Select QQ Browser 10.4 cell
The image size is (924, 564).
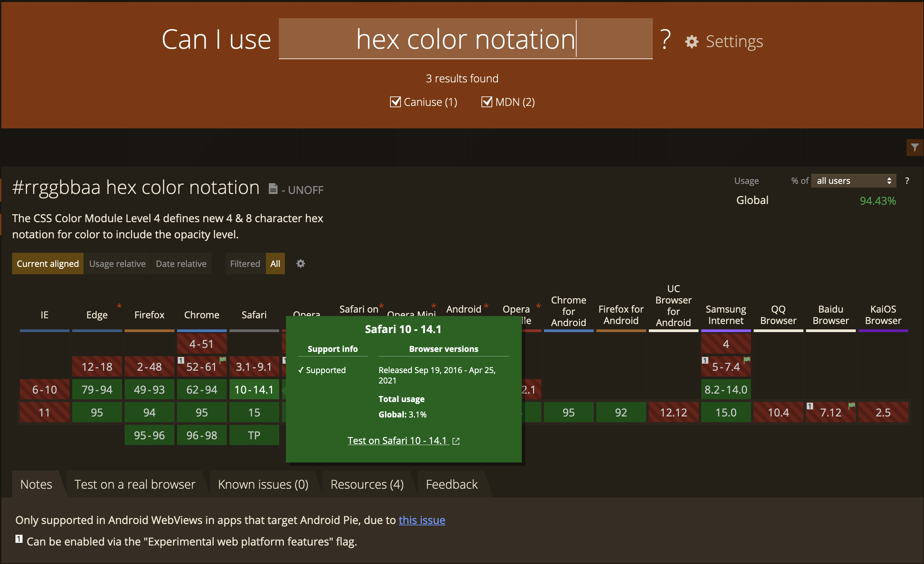[779, 412]
